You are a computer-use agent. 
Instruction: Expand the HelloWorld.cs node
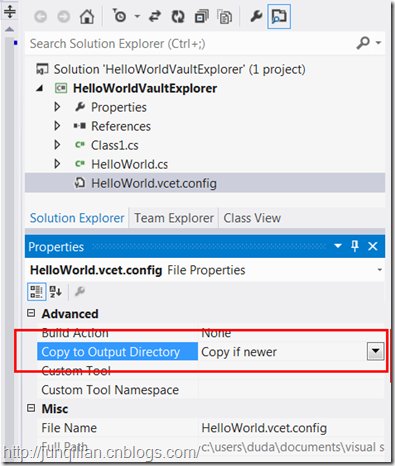point(57,164)
